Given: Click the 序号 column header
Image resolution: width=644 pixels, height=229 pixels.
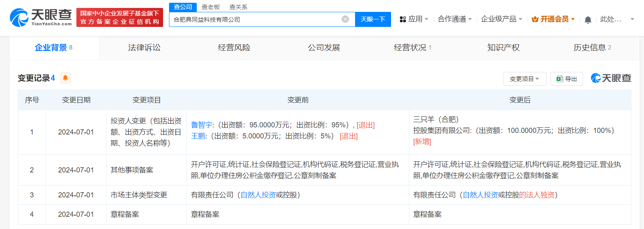Looking at the screenshot, I should (32, 100).
